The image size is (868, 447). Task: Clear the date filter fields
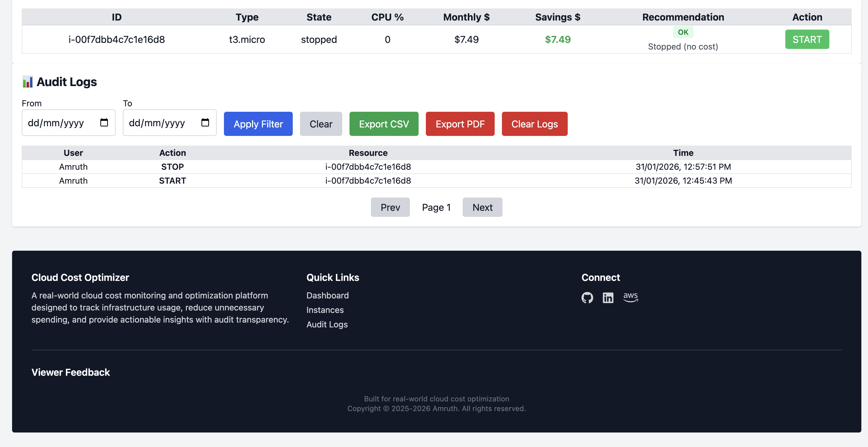(321, 124)
